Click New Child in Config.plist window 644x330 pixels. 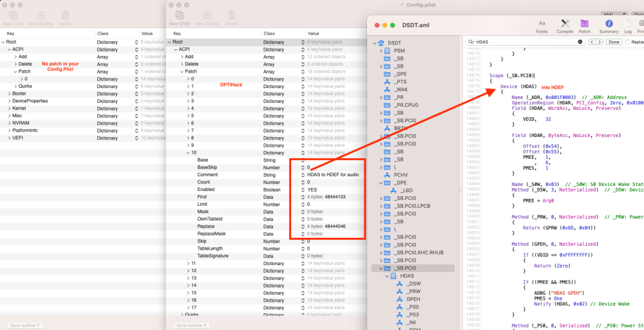180,19
